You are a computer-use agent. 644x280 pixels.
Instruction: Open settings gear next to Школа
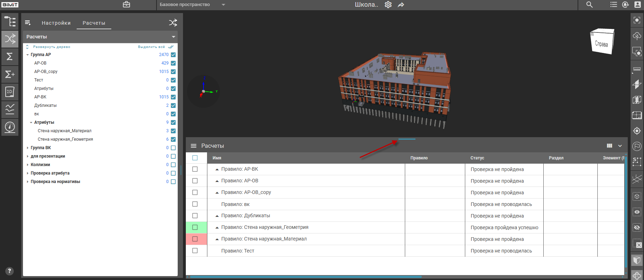[388, 5]
